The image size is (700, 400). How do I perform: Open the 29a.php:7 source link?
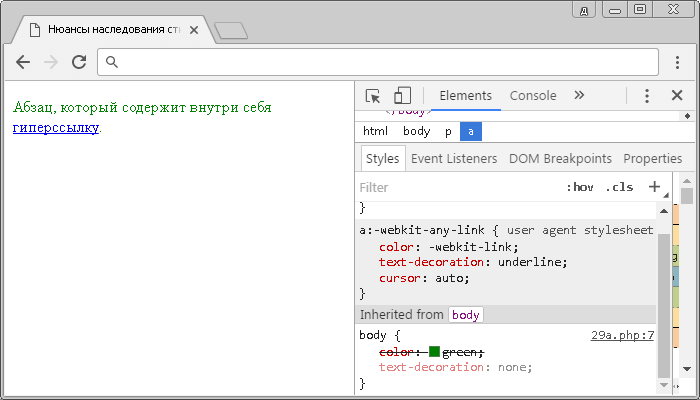click(x=622, y=335)
